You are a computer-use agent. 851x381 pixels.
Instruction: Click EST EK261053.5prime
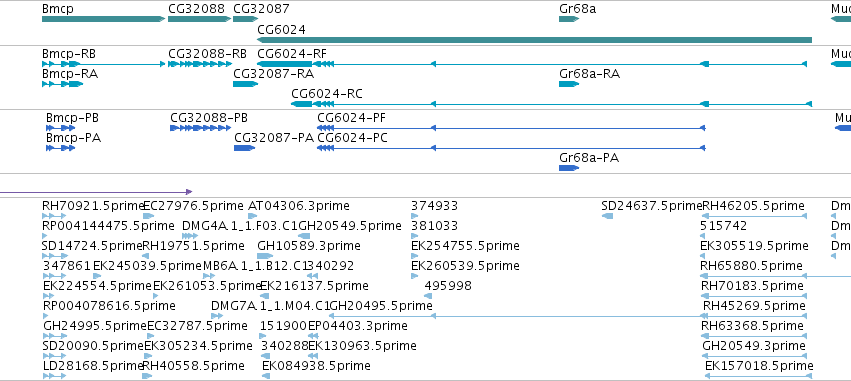pos(207,286)
